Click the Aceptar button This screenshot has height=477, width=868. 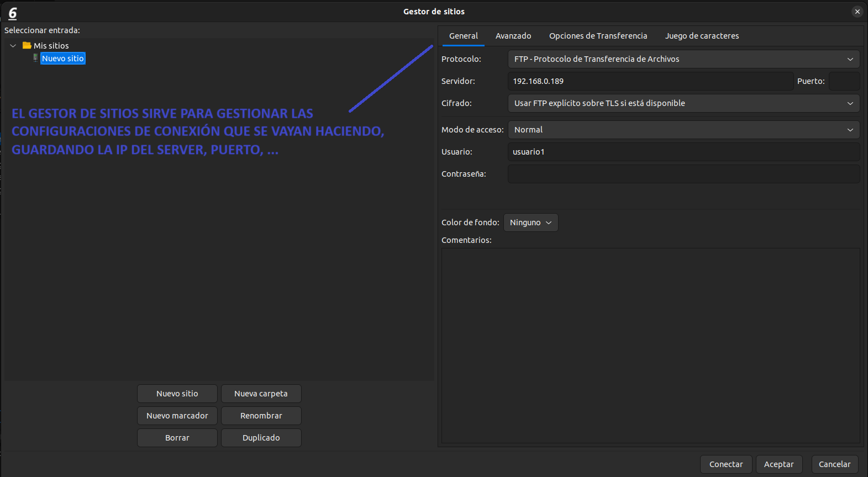778,464
